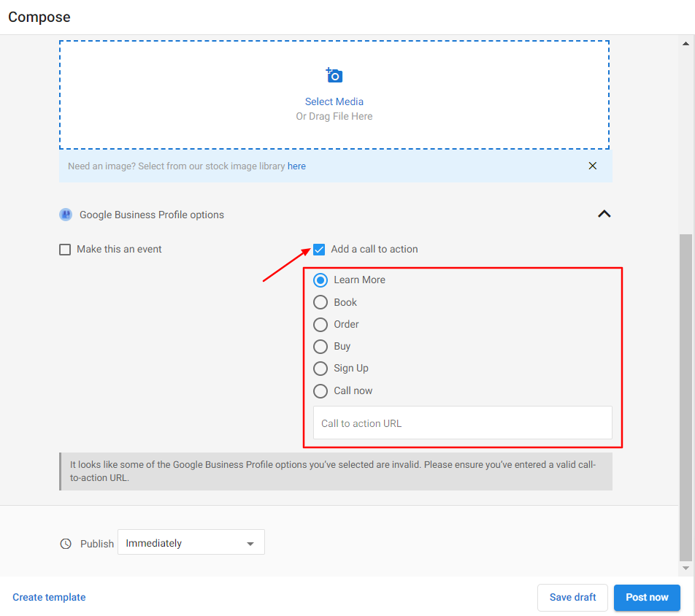Click the Compose title
Screen dimensions: 695x616
(39, 17)
